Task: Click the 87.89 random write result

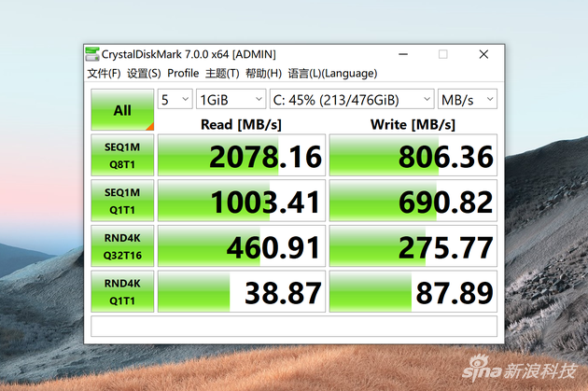Action: [x=413, y=291]
